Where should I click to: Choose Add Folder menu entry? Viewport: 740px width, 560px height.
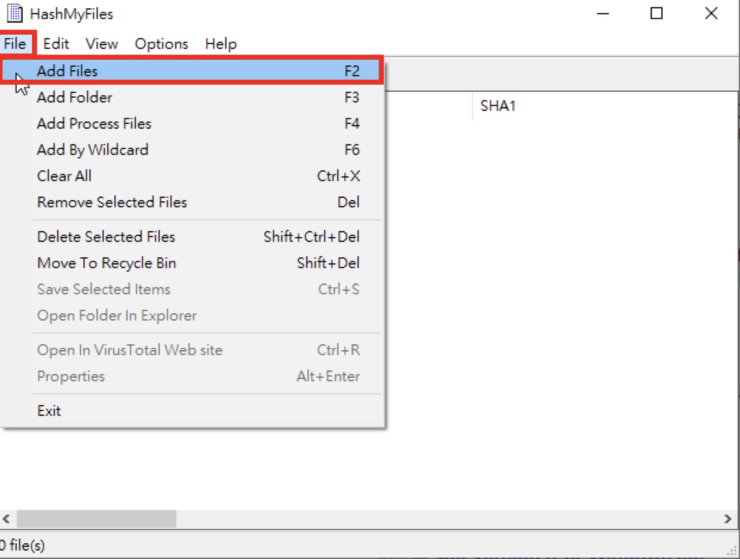coord(193,97)
